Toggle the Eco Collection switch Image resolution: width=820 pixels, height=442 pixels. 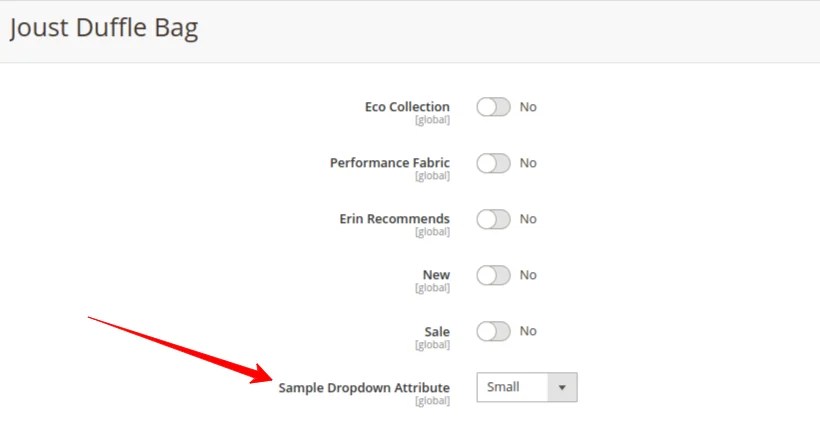coord(493,107)
